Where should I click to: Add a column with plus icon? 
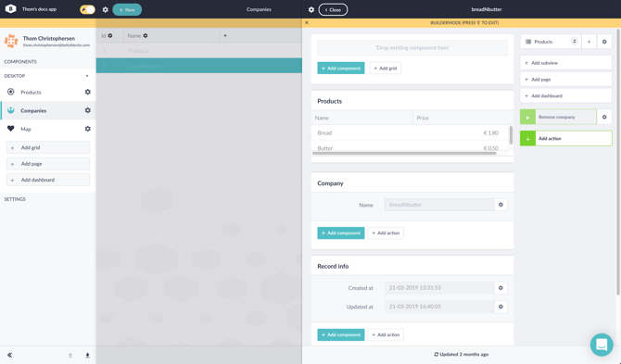(x=225, y=35)
